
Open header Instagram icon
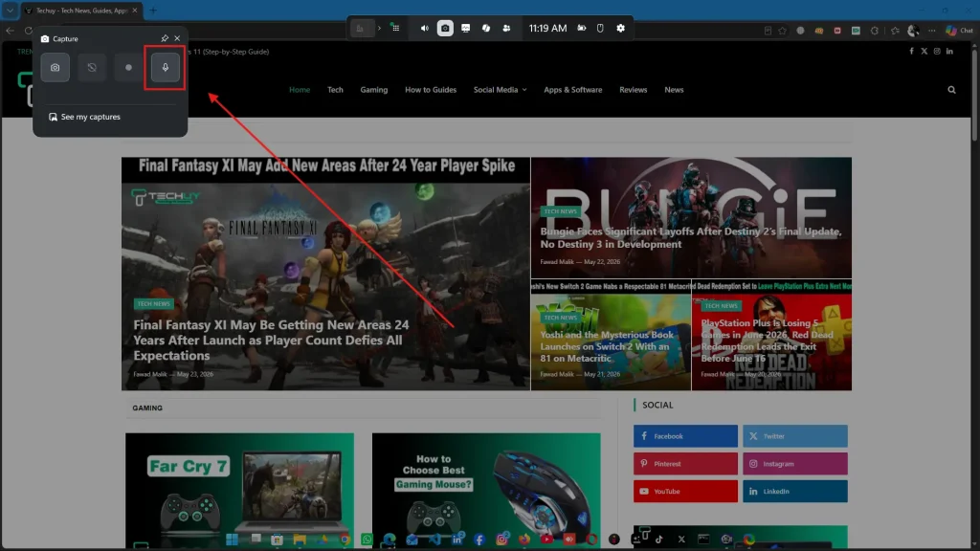coord(937,52)
